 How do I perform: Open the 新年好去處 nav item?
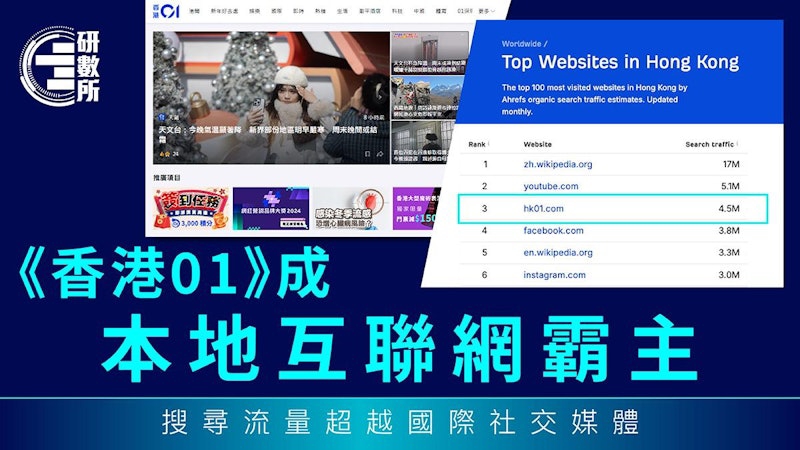point(224,11)
